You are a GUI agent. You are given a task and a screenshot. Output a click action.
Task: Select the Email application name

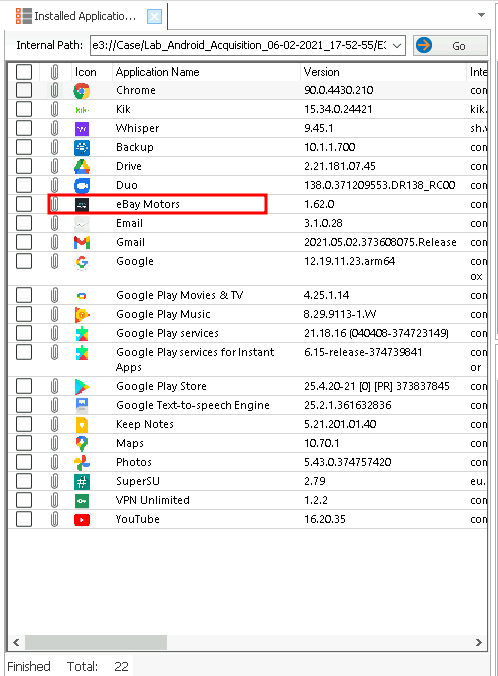pyautogui.click(x=129, y=223)
